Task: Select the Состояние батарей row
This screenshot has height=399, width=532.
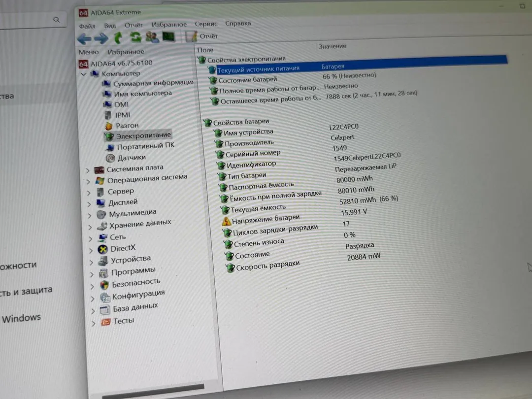Action: 293,78
